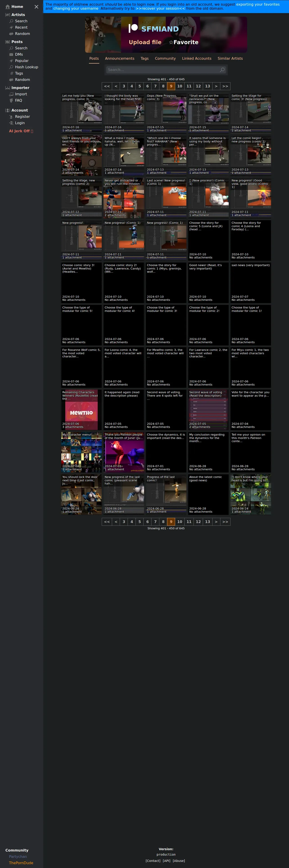Click the star icon next to Favorite
Viewport: 289px width, 868px height.
pos(171,42)
